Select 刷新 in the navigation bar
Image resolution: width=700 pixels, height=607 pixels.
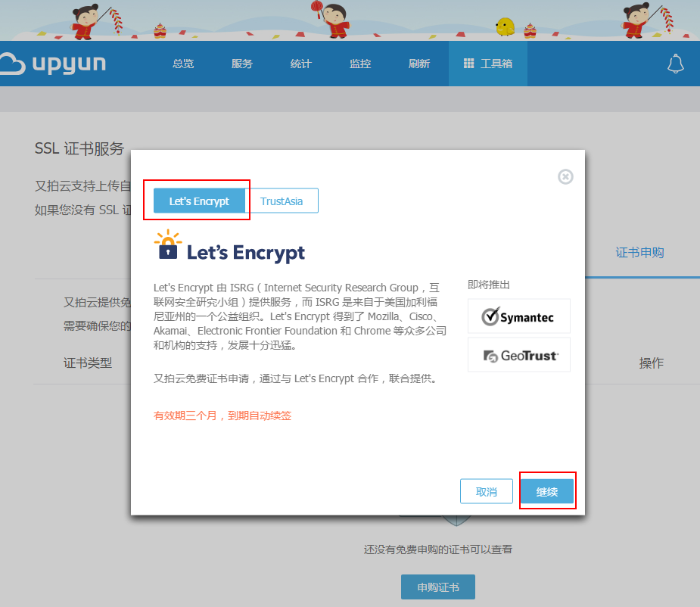tap(419, 64)
